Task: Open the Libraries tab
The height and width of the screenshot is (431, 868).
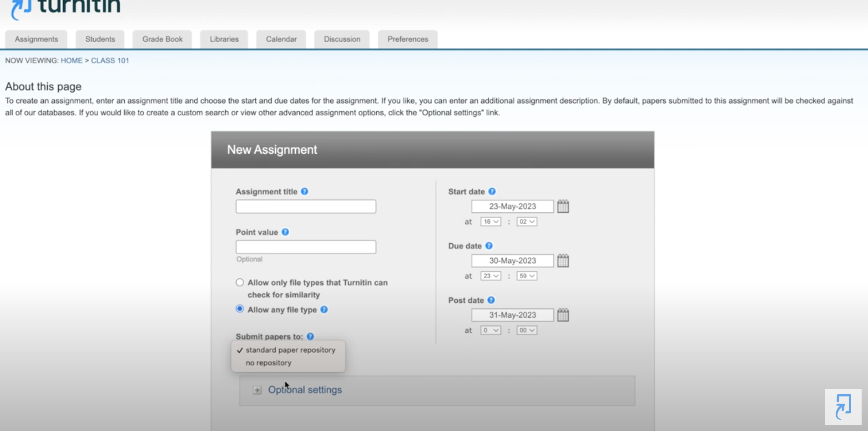Action: click(224, 39)
